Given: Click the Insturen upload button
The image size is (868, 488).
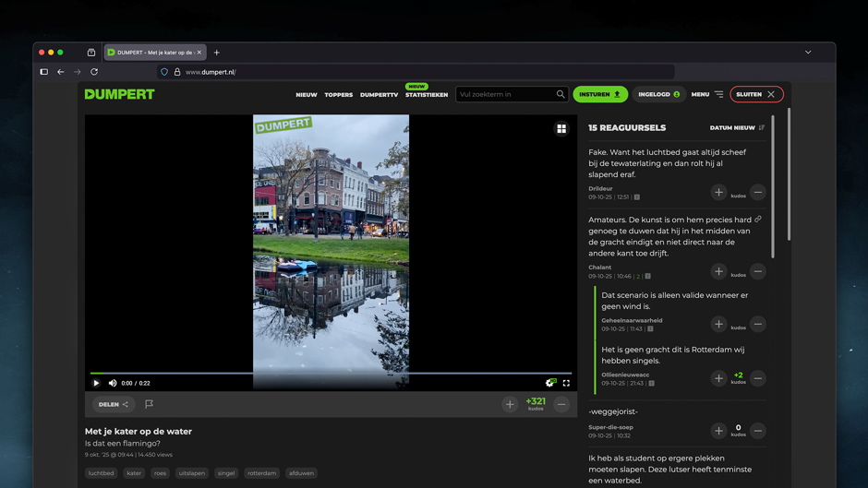Looking at the screenshot, I should (x=600, y=94).
